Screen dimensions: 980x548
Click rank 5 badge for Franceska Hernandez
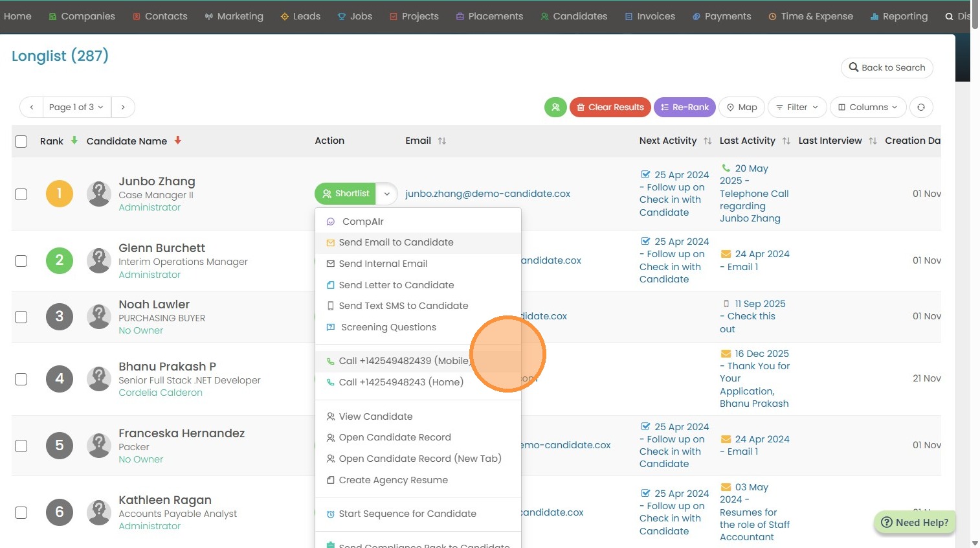(60, 446)
